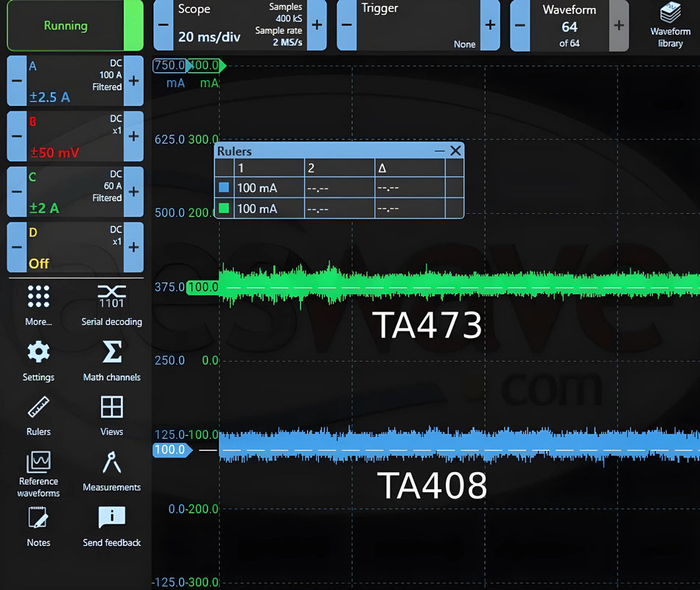Open Reference waveforms
The width and height of the screenshot is (700, 590).
[x=38, y=474]
